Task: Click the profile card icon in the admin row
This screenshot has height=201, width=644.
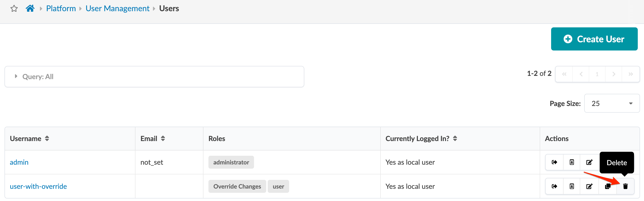Action: [x=572, y=162]
